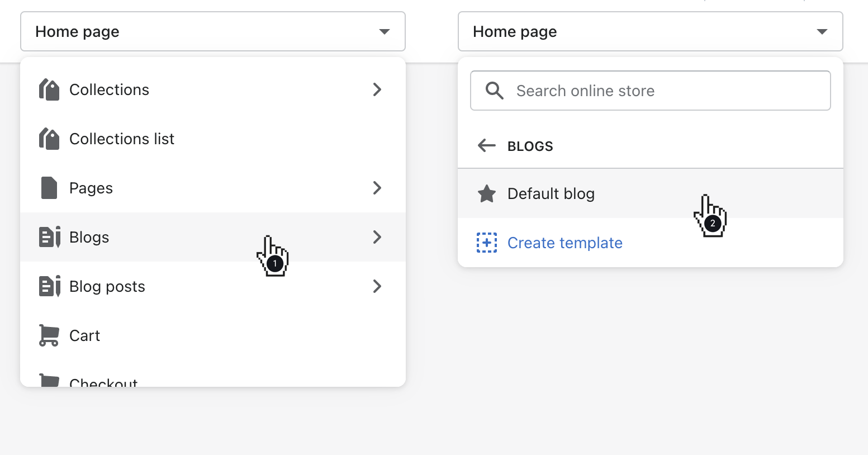Select Collections list from the menu
868x455 pixels.
point(121,139)
